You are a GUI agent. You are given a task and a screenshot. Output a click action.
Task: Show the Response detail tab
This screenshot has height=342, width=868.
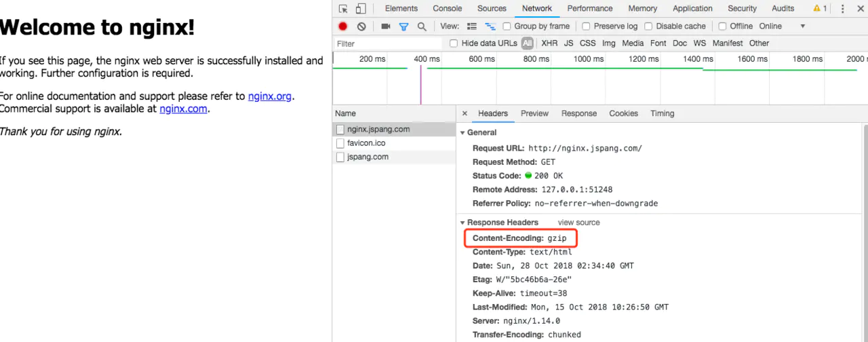click(579, 113)
